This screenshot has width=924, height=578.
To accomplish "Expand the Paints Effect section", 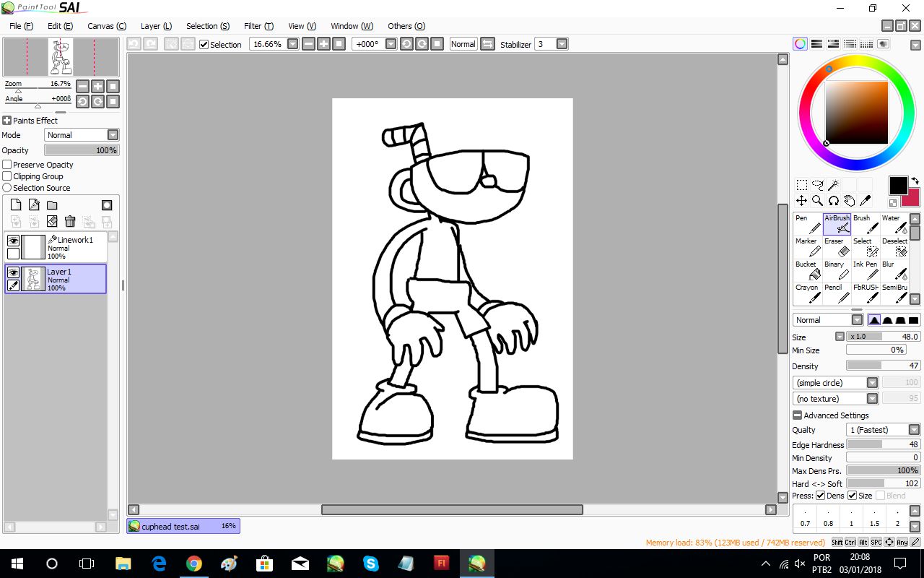I will [x=7, y=121].
